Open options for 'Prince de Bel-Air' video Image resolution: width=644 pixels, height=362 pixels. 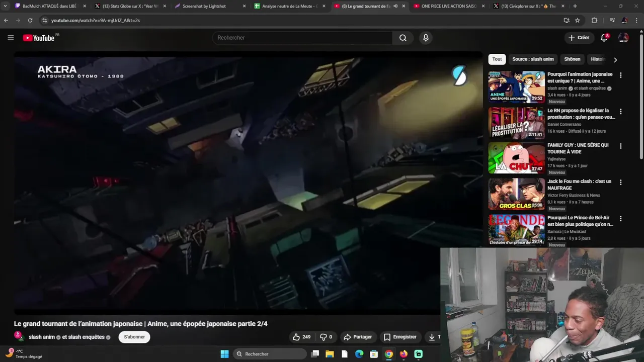(620, 219)
